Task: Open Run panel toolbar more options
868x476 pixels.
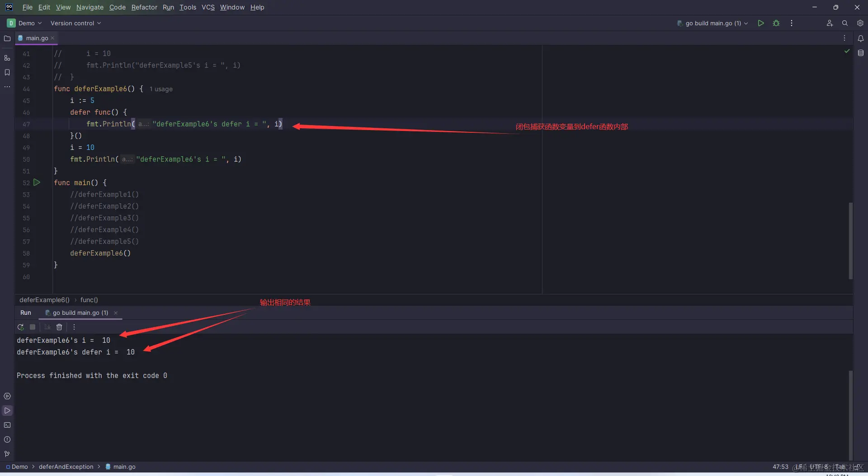Action: 74,327
